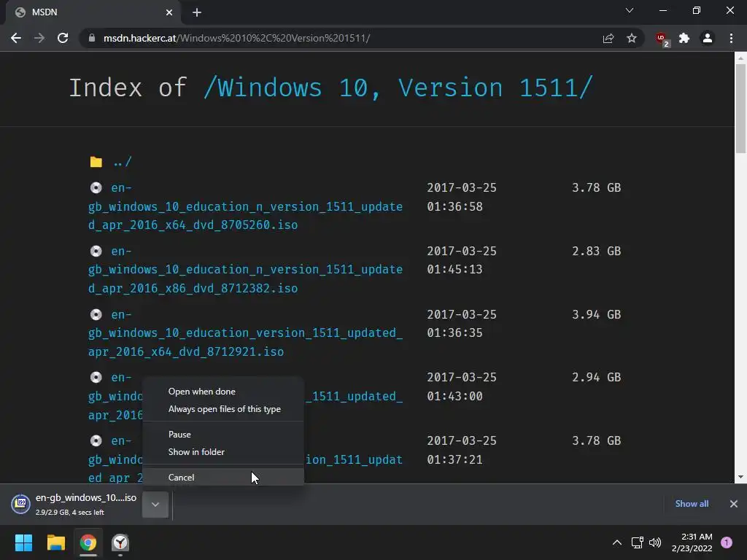Click the 2.94 GB file size text
This screenshot has height=560, width=747.
coord(596,377)
